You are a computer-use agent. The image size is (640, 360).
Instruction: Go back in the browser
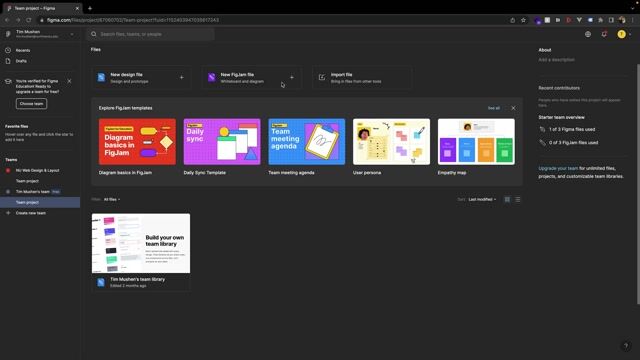coord(7,20)
